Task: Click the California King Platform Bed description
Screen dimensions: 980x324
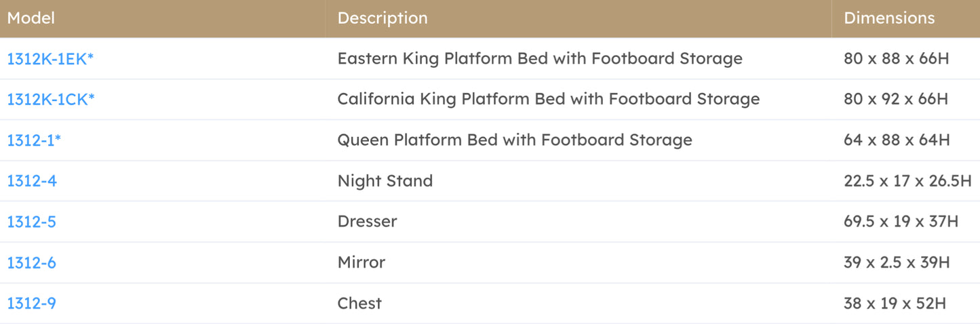Action: coord(548,100)
